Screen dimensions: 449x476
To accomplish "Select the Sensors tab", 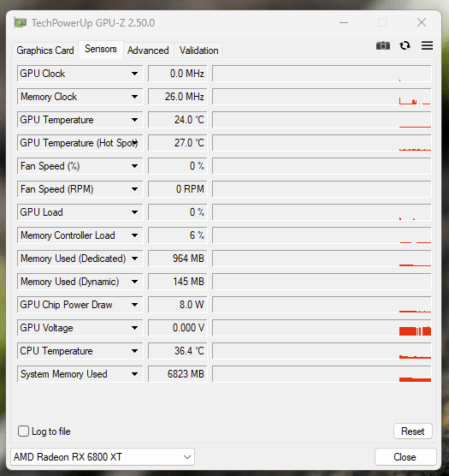I will [101, 49].
